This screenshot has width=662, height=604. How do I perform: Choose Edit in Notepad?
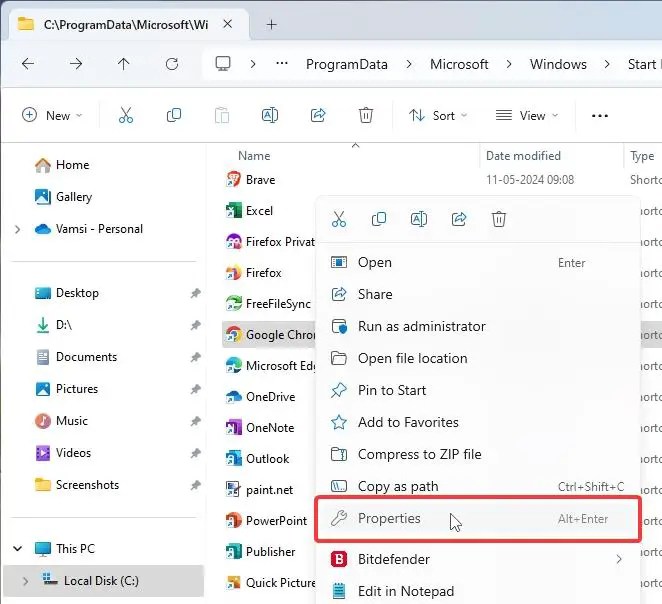click(478, 591)
